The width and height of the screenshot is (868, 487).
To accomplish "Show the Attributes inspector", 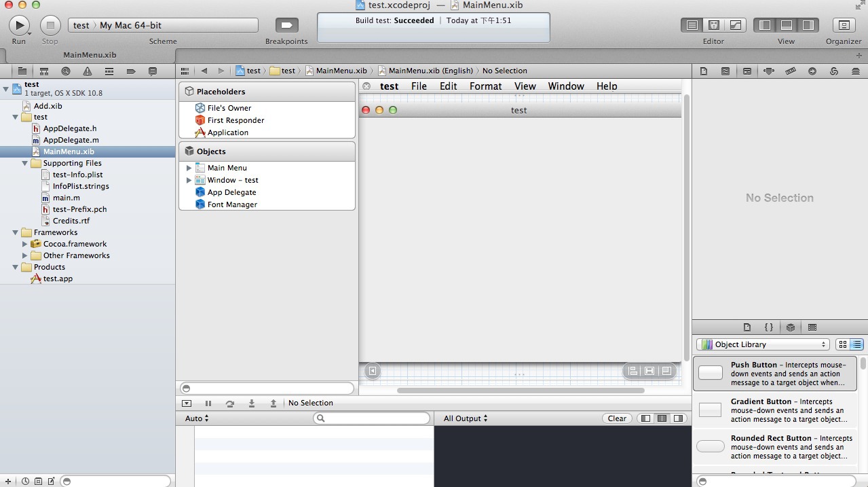I will [769, 71].
